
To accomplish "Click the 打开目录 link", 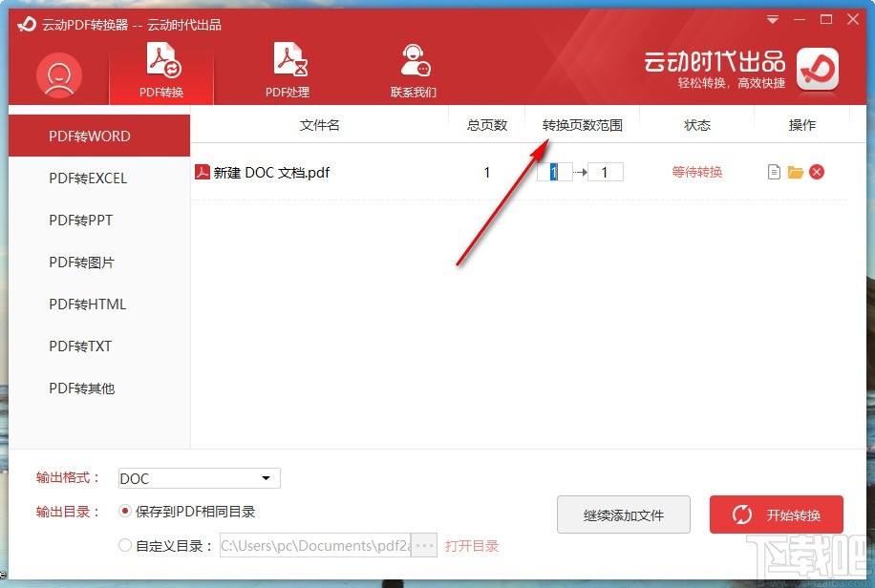I will pyautogui.click(x=472, y=545).
